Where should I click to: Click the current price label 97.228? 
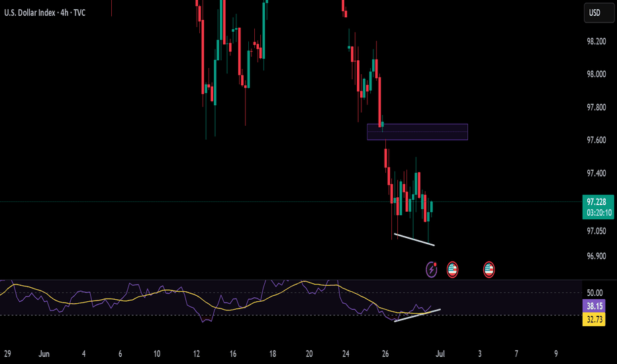pos(596,202)
